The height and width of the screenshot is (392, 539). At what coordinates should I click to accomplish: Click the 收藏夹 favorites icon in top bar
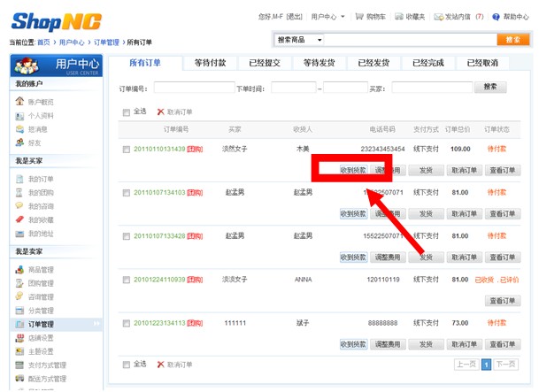399,16
